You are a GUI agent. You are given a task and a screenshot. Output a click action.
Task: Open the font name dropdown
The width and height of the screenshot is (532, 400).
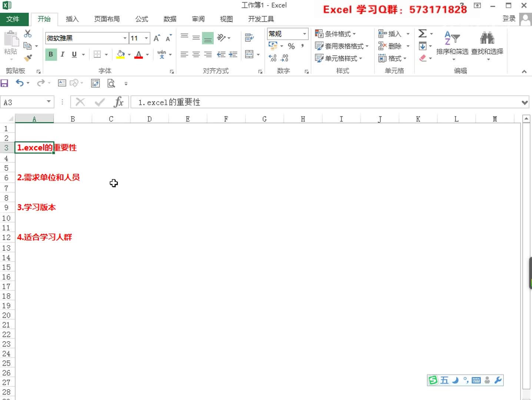coord(124,38)
